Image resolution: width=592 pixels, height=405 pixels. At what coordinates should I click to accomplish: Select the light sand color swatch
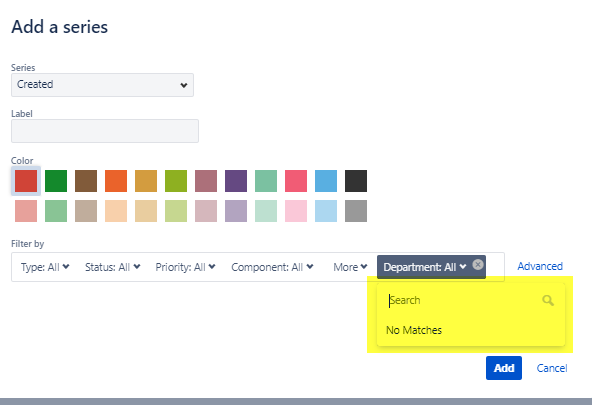(x=146, y=211)
